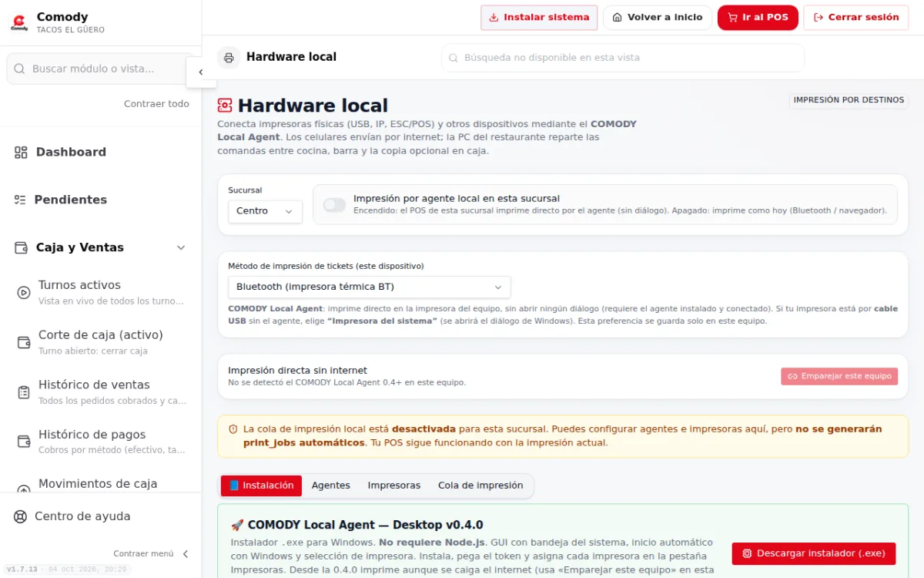Click the Buscar módulo o vista field
Screen dimensions: 924x578
[x=101, y=69]
